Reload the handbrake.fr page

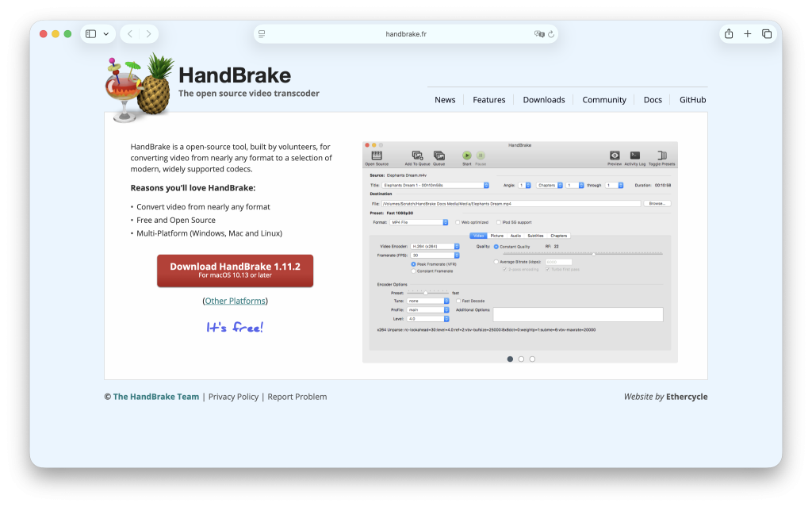tap(551, 33)
